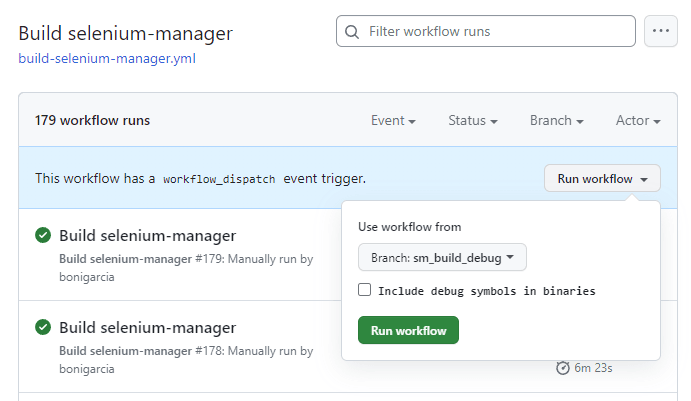Open the Build selenium-manager run #179 title
This screenshot has height=401, width=691.
pos(147,236)
